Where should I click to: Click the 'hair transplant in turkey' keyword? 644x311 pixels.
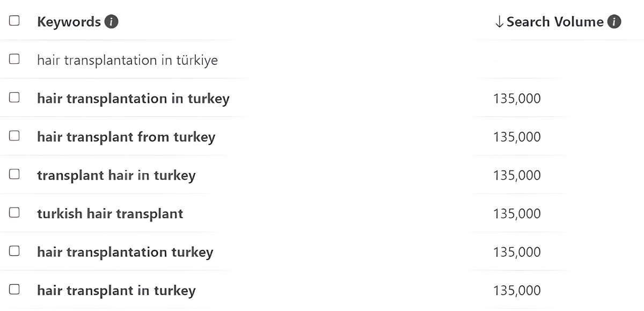116,291
